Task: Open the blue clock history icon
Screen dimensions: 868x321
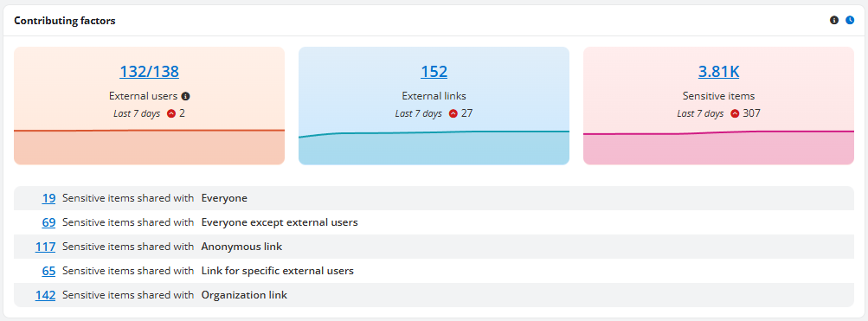Action: [x=851, y=20]
